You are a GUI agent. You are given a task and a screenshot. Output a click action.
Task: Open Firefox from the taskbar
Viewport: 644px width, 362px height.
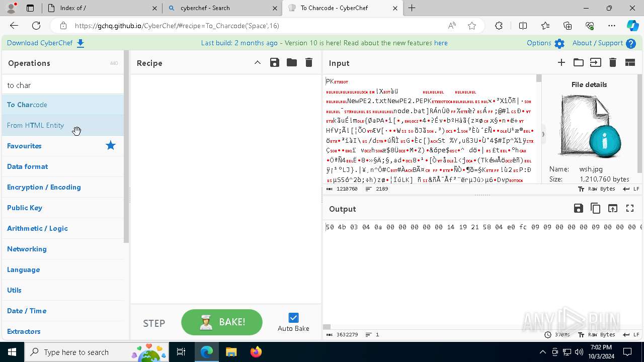pyautogui.click(x=256, y=352)
